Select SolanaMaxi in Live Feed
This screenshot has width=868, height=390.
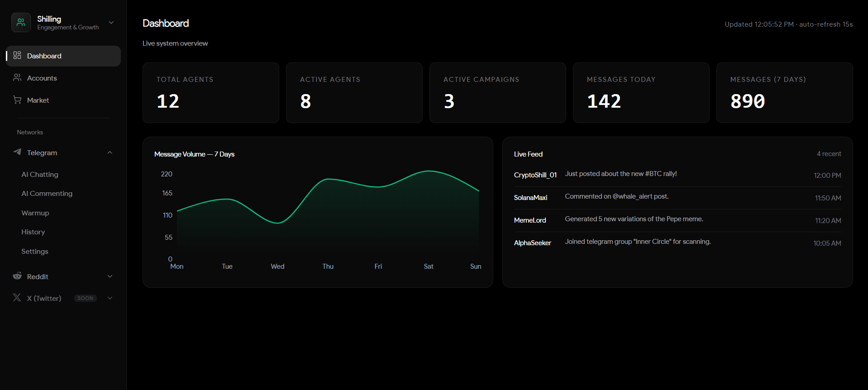[x=530, y=198]
